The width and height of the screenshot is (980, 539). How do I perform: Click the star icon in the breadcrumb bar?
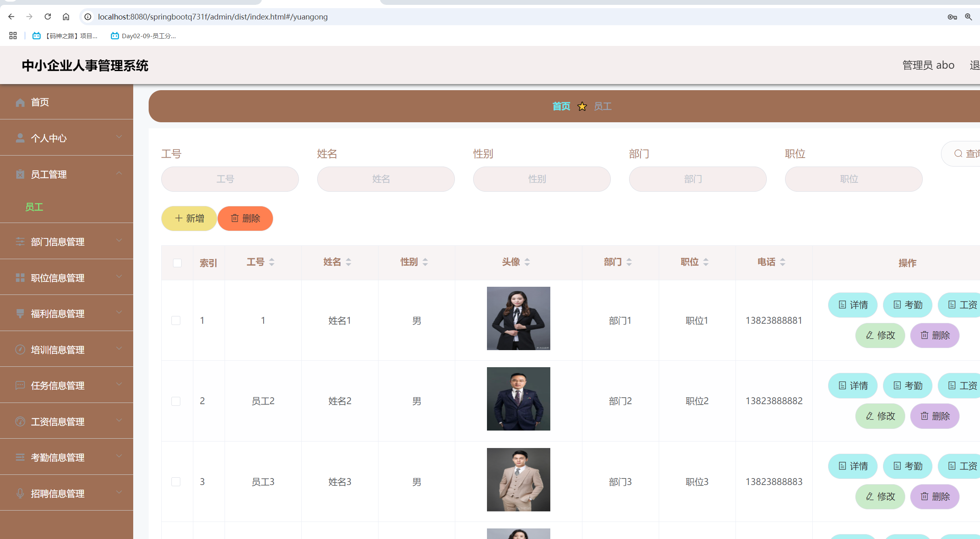click(x=582, y=106)
